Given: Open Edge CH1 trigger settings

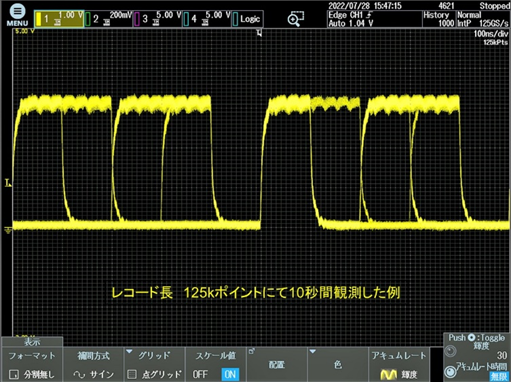Looking at the screenshot, I should [374, 19].
